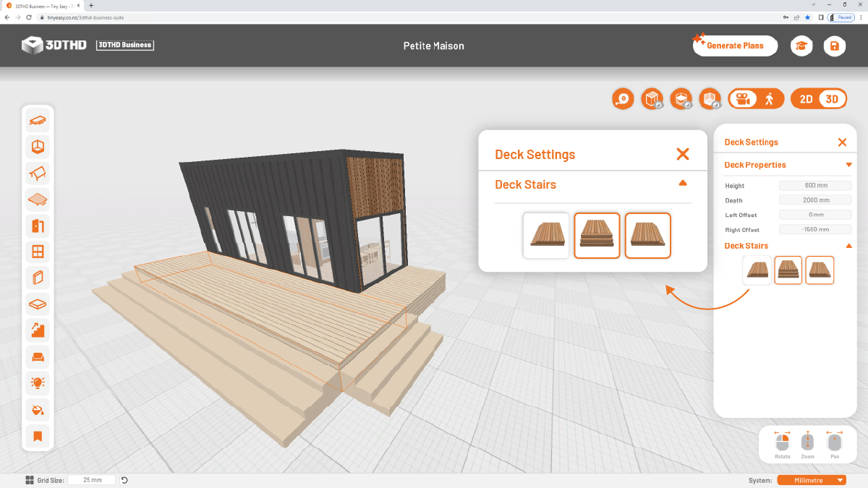Collapse the Deck Properties section
This screenshot has height=488, width=868.
pos(848,165)
